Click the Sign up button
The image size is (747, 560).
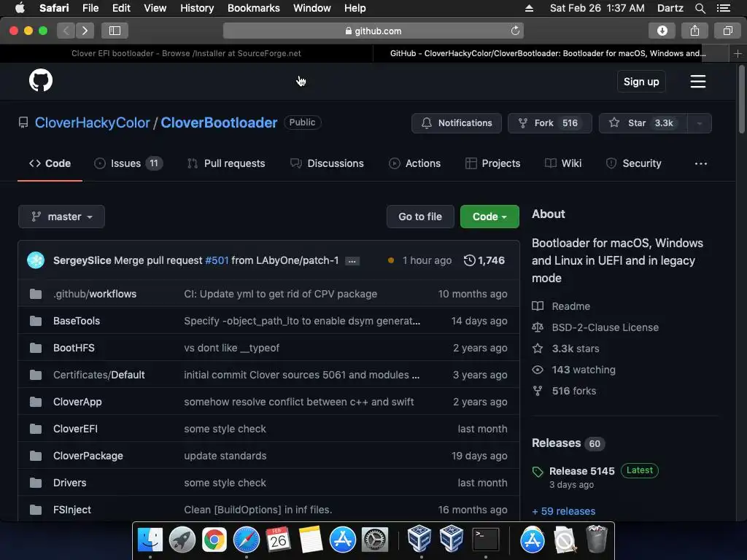(641, 82)
